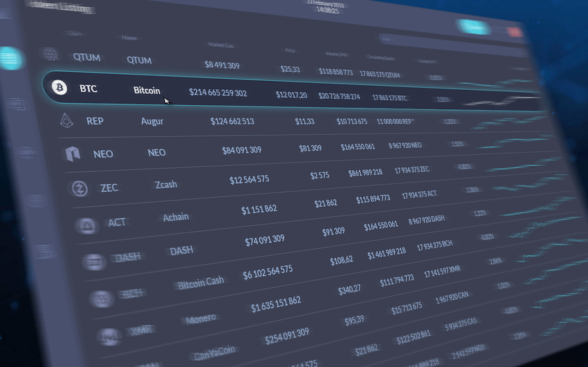Select the QTUM ticker symbol

86,57
